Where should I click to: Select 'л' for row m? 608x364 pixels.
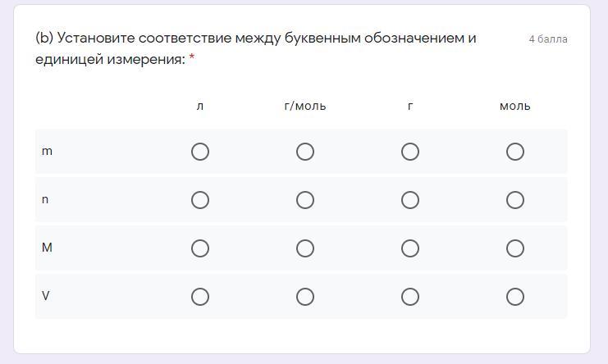pos(200,152)
